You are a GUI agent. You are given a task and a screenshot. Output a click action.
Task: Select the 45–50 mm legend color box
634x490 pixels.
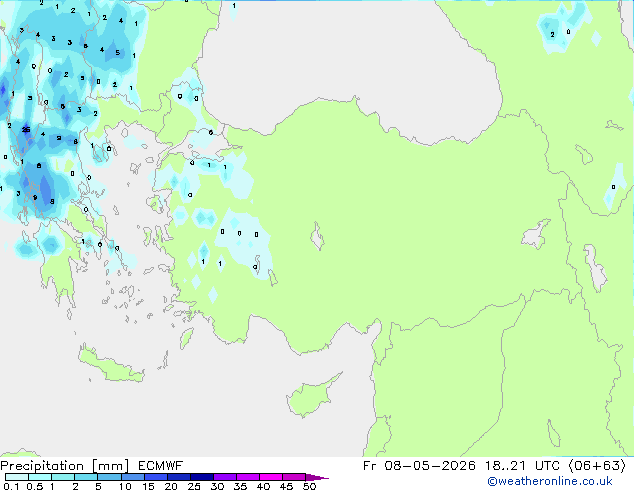coord(294,477)
